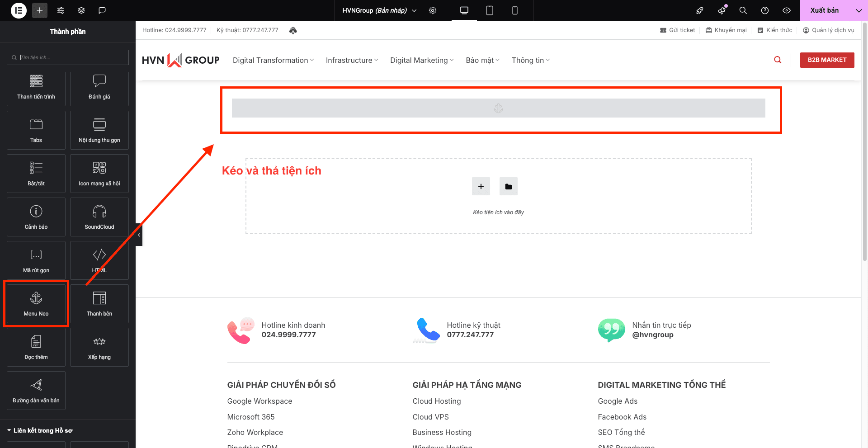Screen dimensions: 868x448
Task: Click the add element plus icon
Action: [x=40, y=10]
